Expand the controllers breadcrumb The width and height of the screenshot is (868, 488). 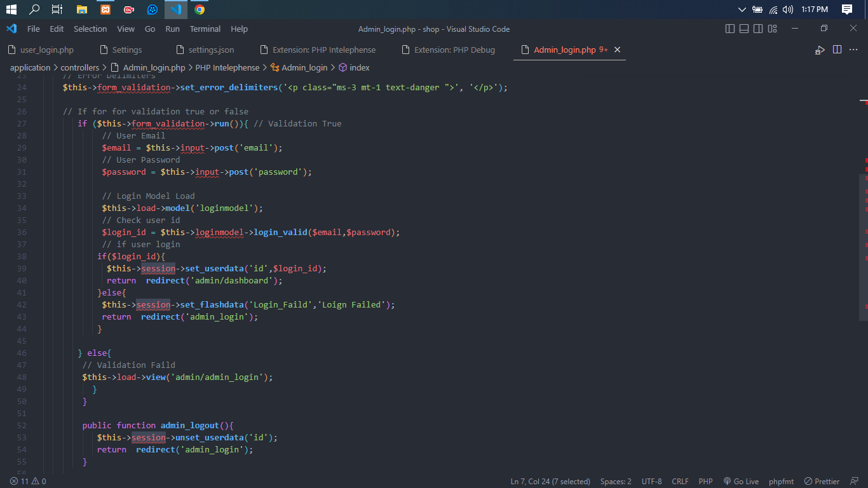pyautogui.click(x=80, y=67)
